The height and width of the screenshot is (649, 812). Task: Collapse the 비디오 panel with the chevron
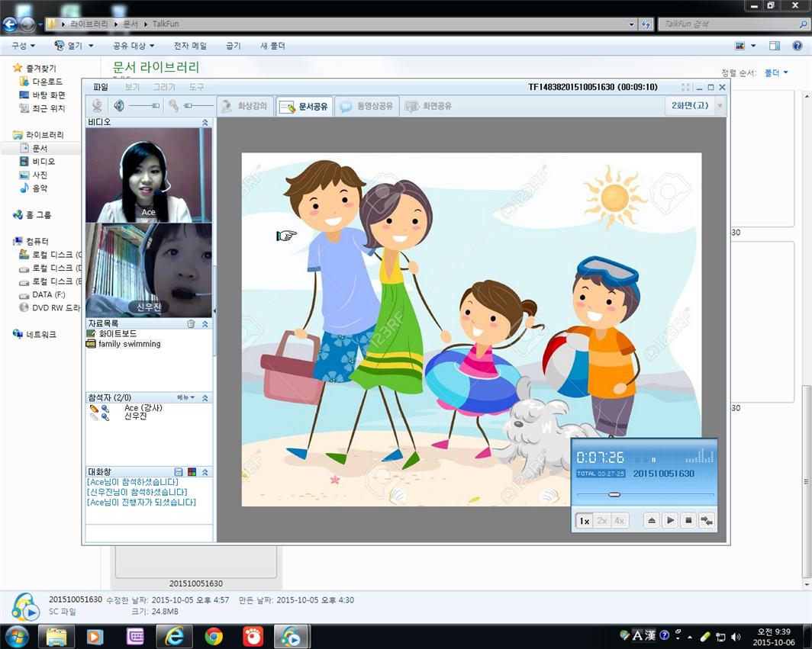point(205,122)
